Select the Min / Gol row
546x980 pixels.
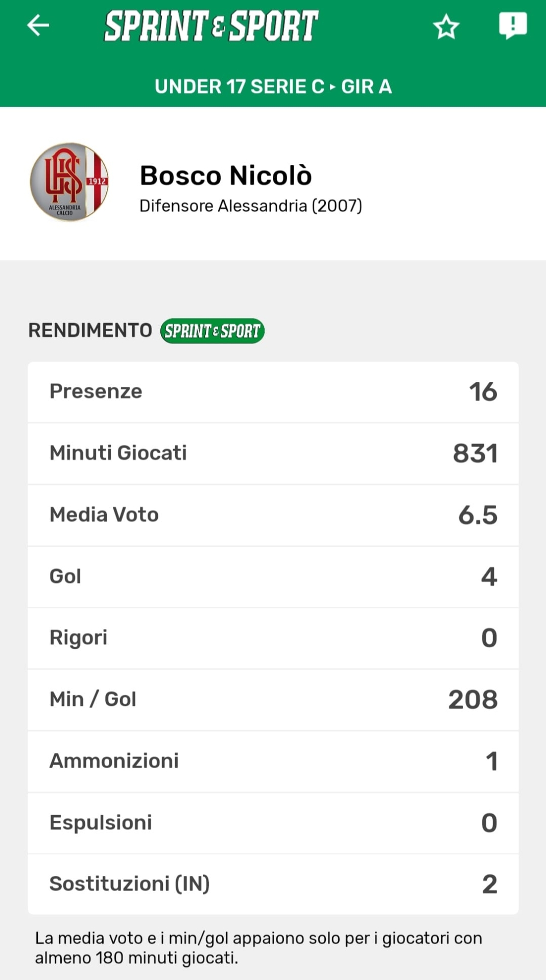(x=273, y=700)
